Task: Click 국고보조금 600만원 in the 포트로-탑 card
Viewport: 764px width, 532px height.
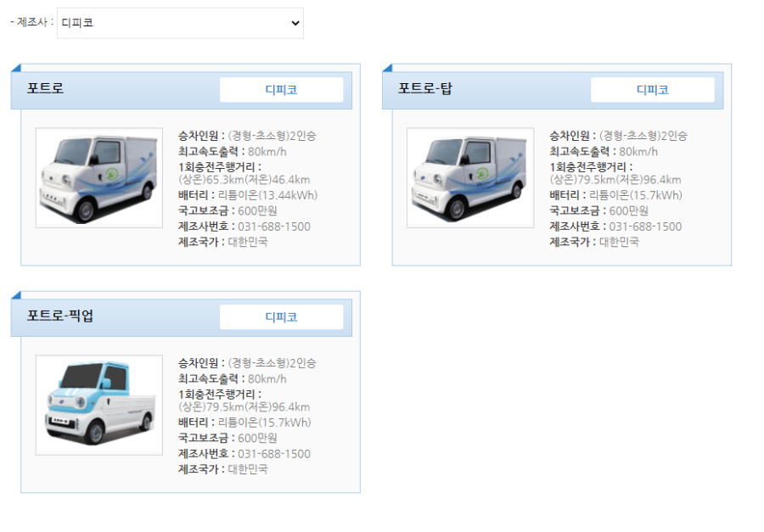Action: tap(598, 211)
